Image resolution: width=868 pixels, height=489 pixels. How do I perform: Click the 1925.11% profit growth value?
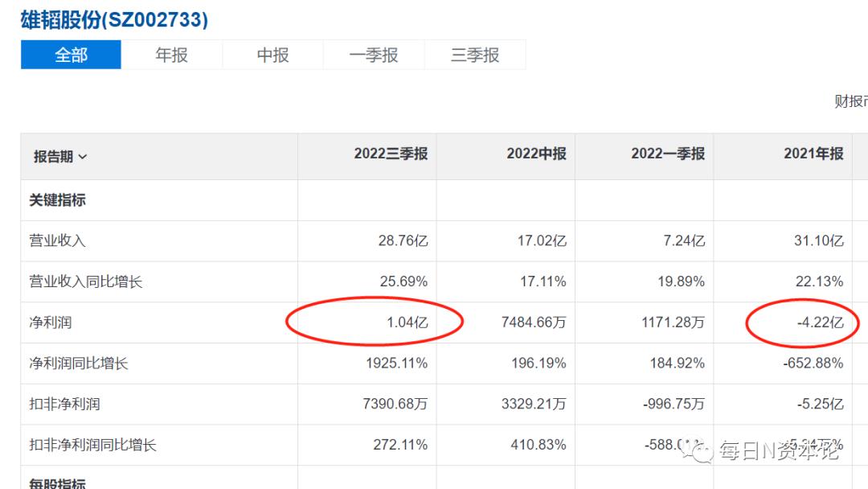tap(397, 364)
